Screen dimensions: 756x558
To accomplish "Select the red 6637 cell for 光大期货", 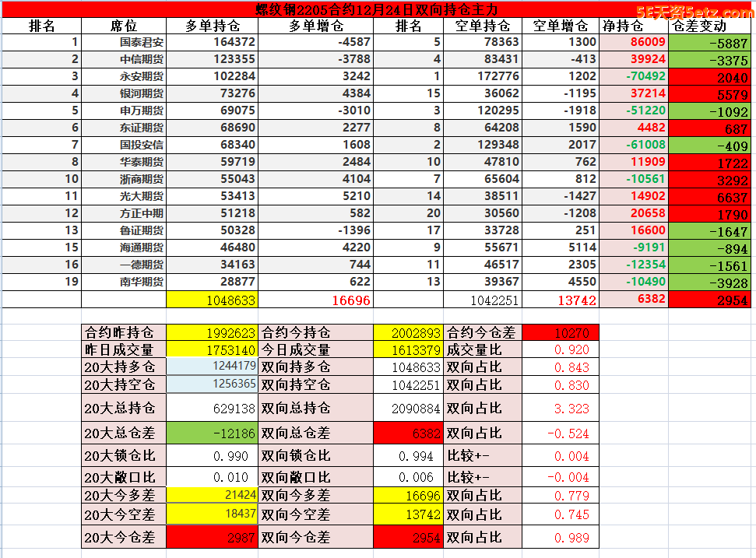I will pyautogui.click(x=711, y=197).
